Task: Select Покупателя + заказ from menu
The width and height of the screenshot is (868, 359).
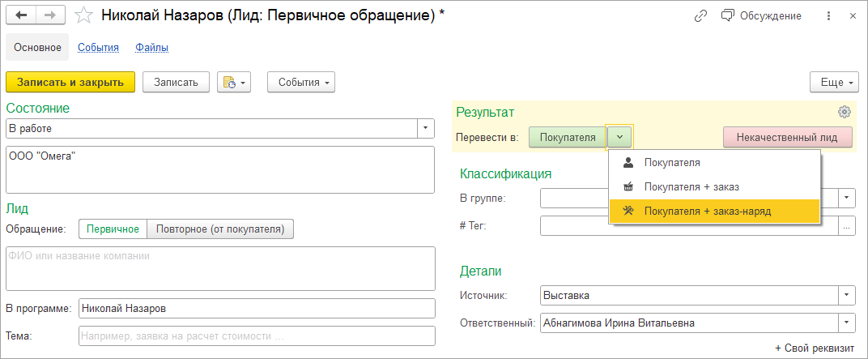Action: [x=691, y=186]
